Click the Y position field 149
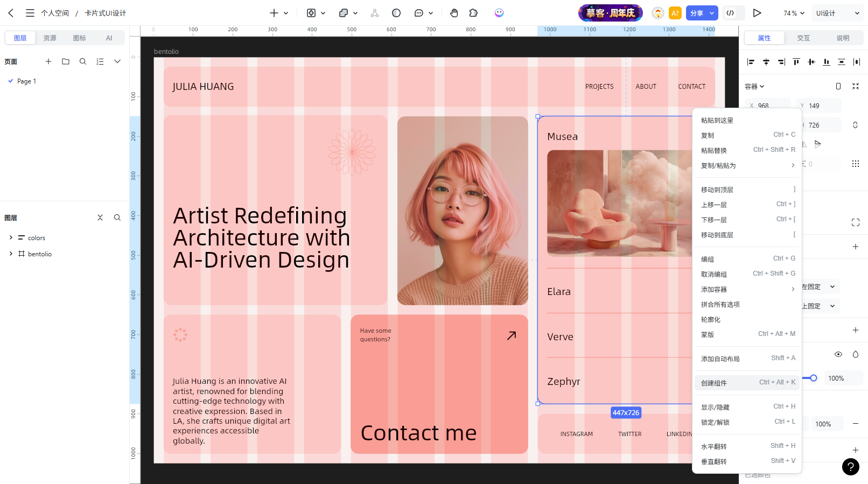Screen dimensions: 868x484 pos(818,106)
